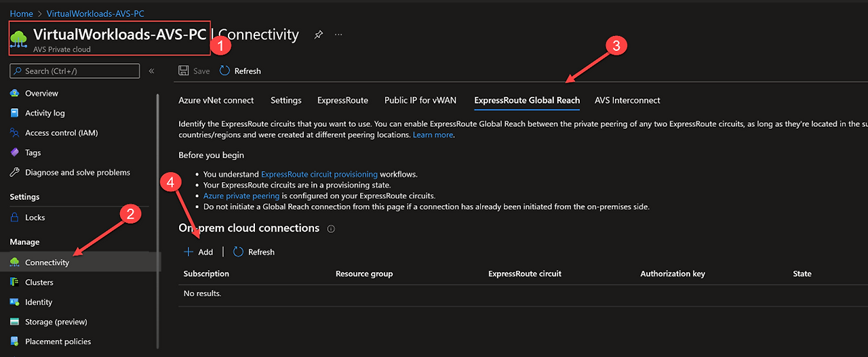Click the Search (Ctrl+/) box
This screenshot has width=868, height=357.
point(75,70)
